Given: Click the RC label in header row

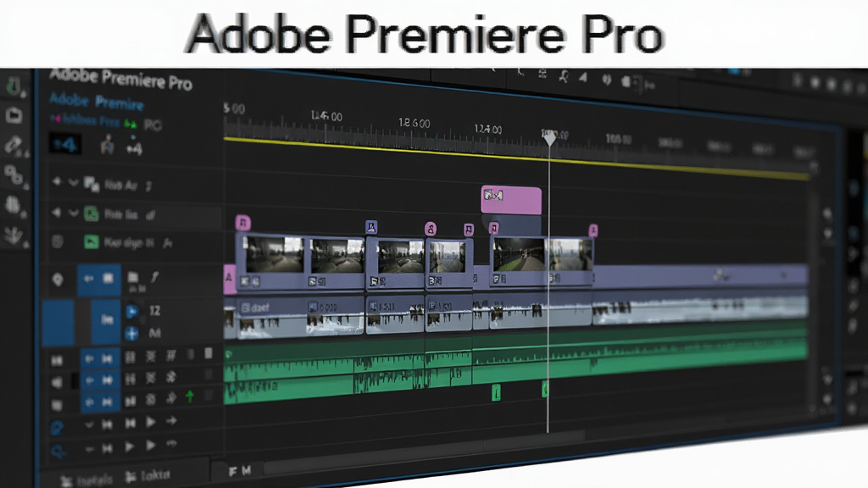Looking at the screenshot, I should (153, 125).
